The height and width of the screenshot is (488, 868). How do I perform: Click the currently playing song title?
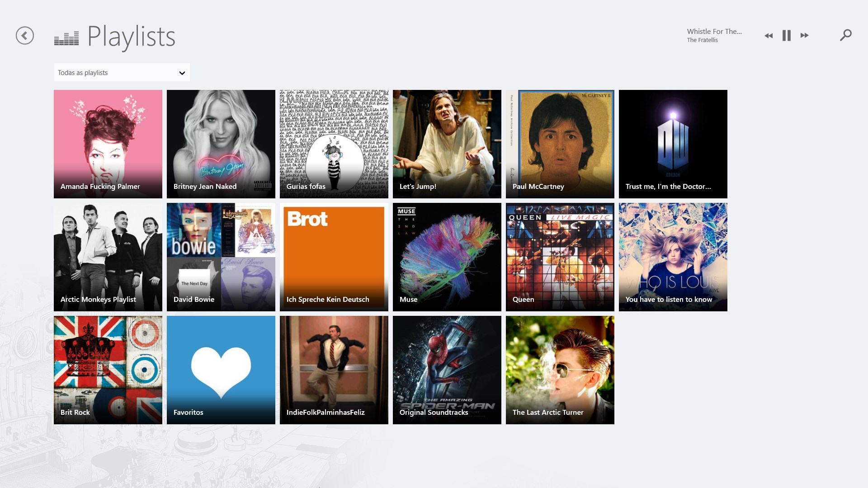click(x=713, y=31)
